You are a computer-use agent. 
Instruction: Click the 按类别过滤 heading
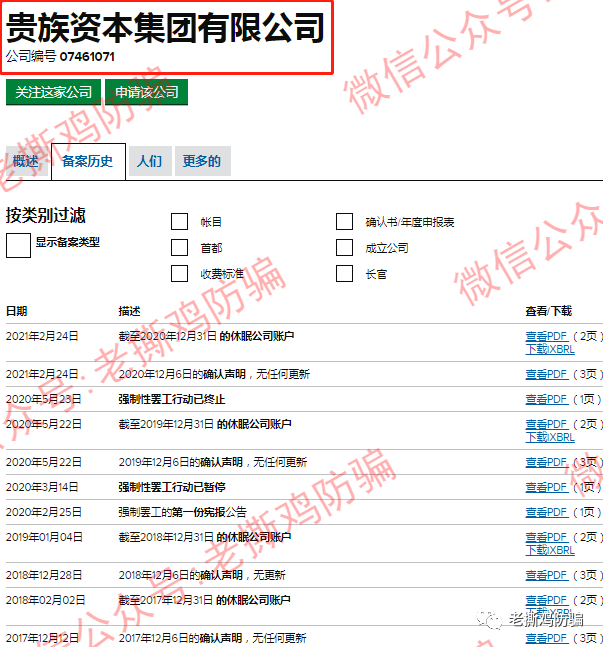coord(46,215)
